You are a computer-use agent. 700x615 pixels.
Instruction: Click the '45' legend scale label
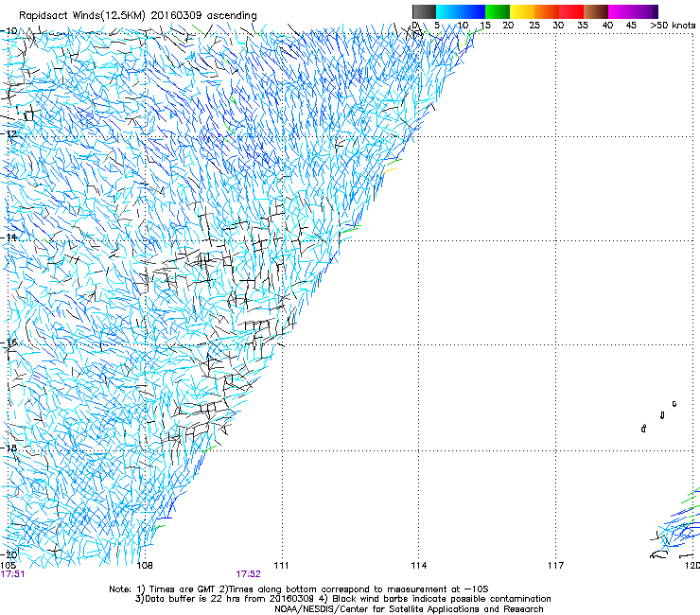coord(631,25)
